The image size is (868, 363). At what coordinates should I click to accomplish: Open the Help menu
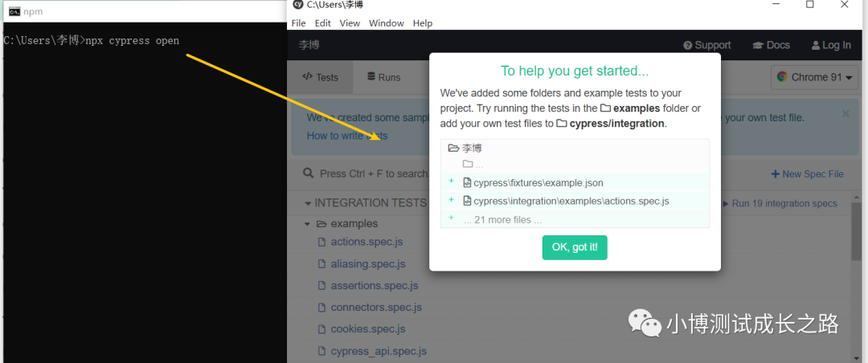point(423,23)
